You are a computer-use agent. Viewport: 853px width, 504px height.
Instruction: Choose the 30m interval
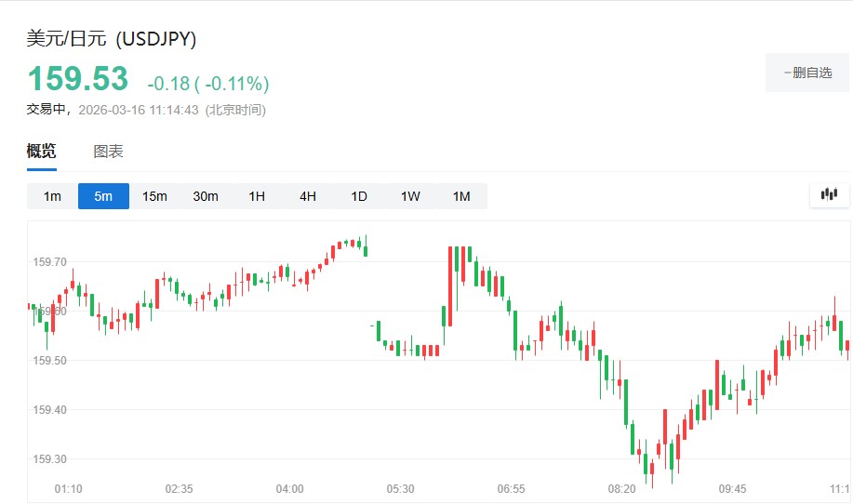(206, 196)
